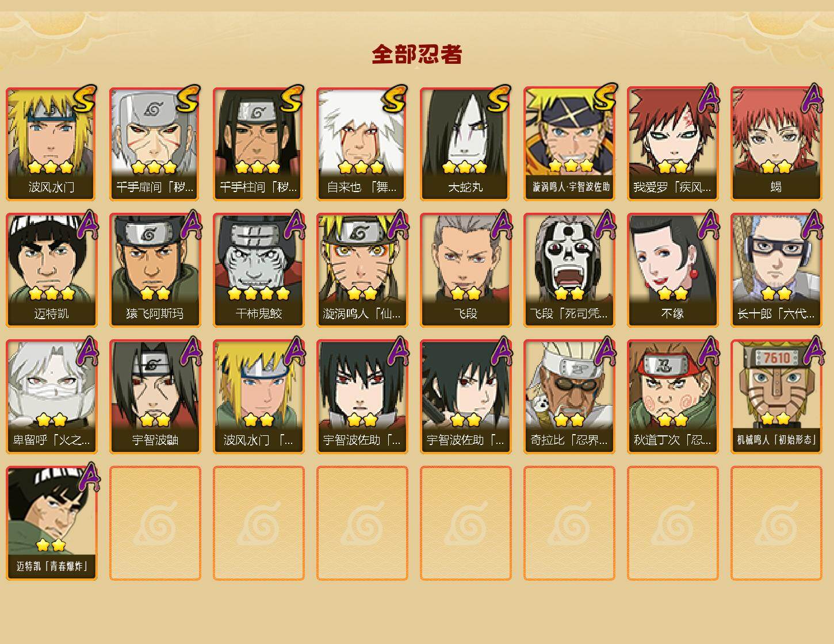Select the 宇智波鼬 ninja card
834x644 pixels.
pyautogui.click(x=155, y=397)
